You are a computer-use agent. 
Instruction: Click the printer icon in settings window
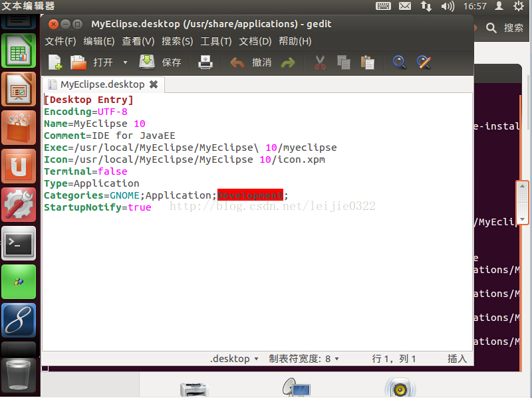194,390
